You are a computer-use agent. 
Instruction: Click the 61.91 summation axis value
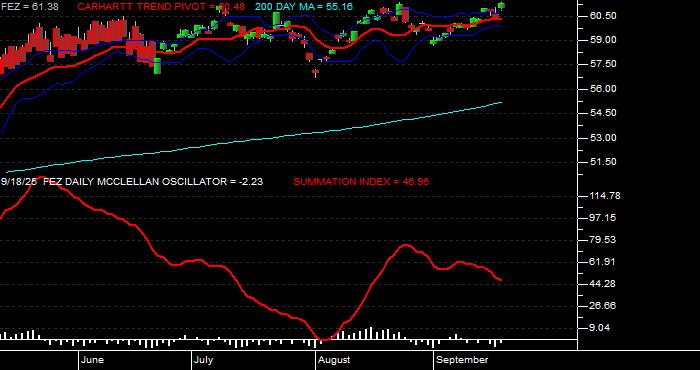pyautogui.click(x=604, y=262)
